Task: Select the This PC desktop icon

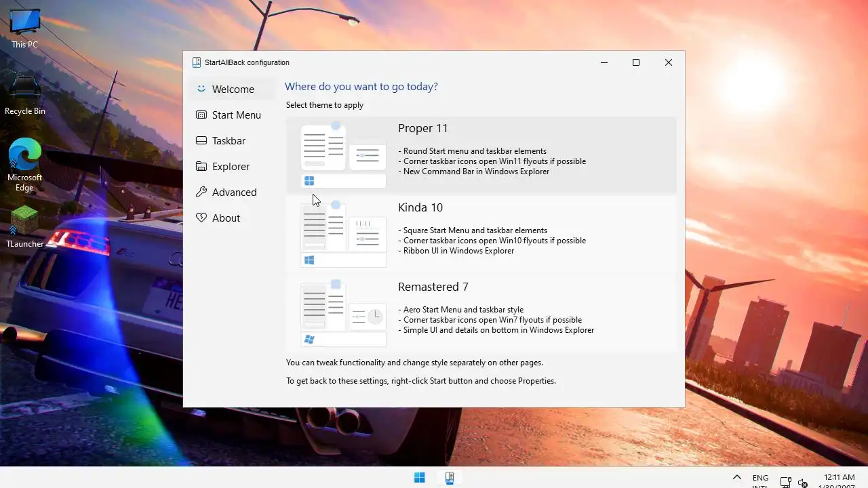Action: [x=25, y=28]
